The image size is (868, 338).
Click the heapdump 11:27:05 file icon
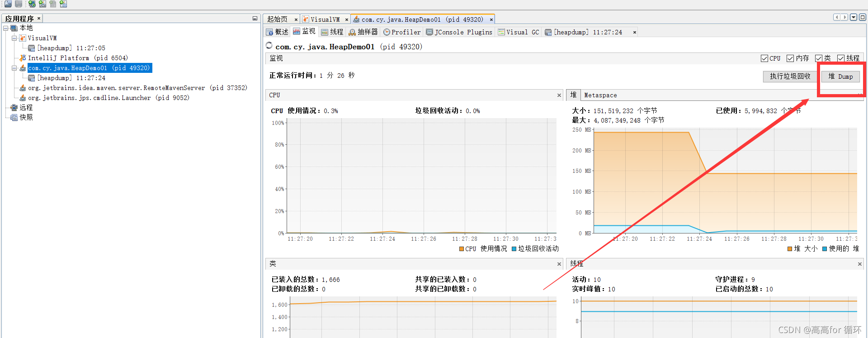(32, 48)
